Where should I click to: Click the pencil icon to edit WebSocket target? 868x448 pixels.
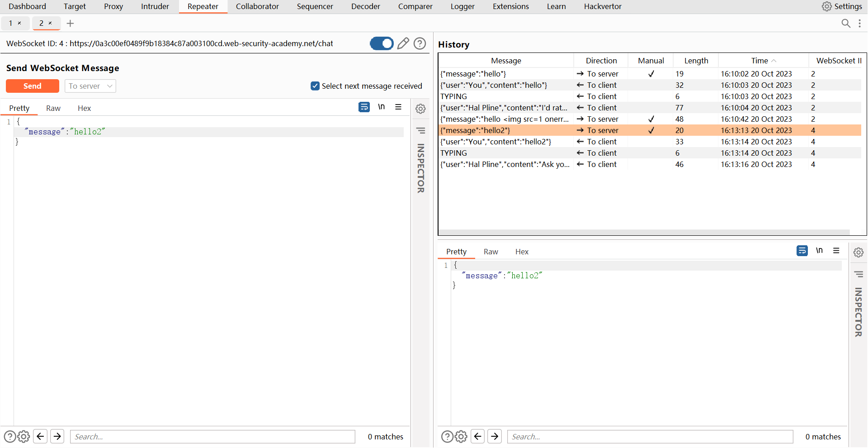(403, 43)
